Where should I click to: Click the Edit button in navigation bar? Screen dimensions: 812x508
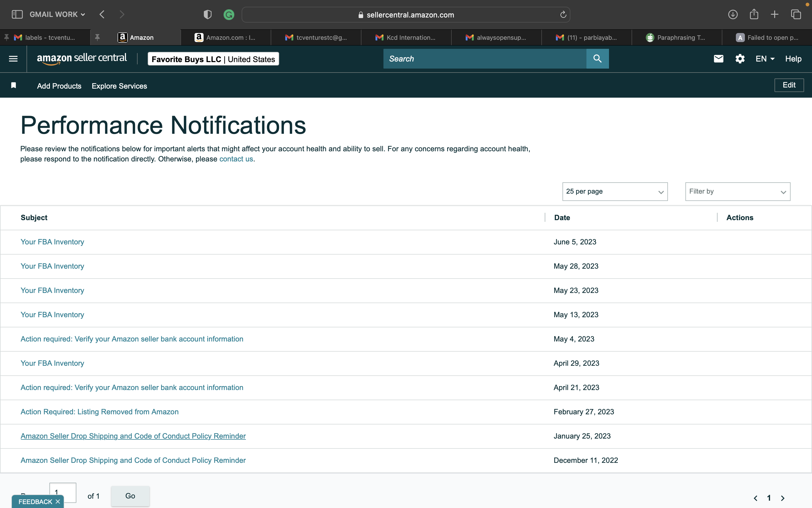pyautogui.click(x=789, y=85)
